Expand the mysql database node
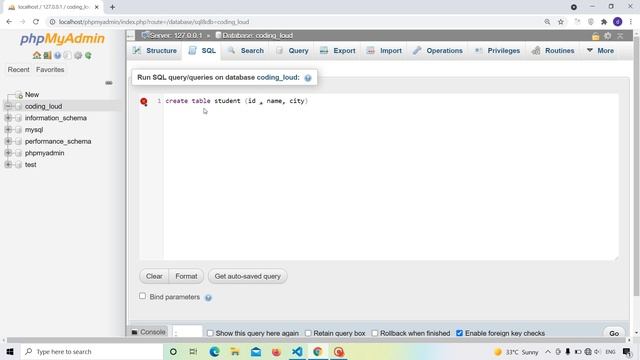640x360 pixels. click(8, 129)
